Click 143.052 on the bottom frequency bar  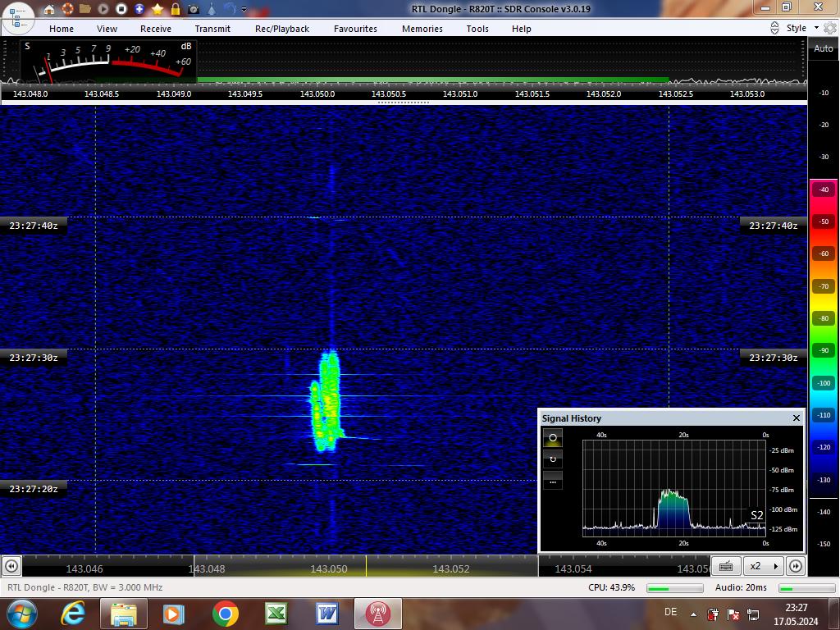tap(451, 569)
